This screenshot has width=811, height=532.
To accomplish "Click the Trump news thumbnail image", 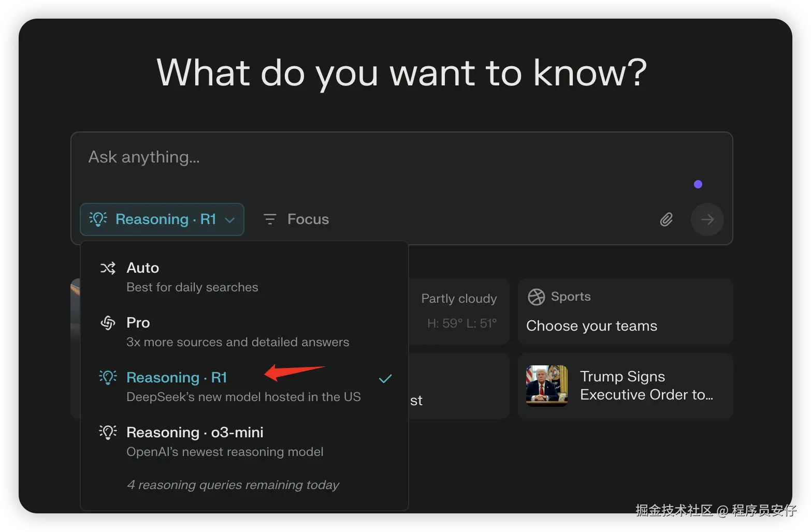I will tap(547, 386).
